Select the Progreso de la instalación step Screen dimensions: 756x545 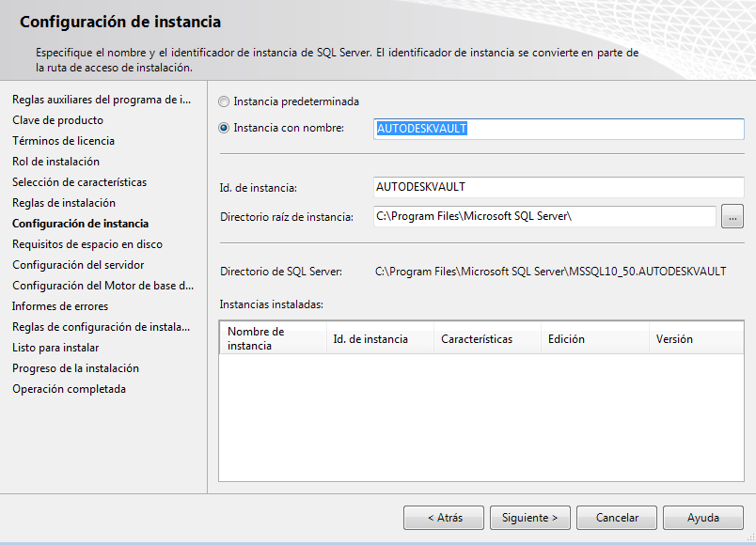[76, 368]
